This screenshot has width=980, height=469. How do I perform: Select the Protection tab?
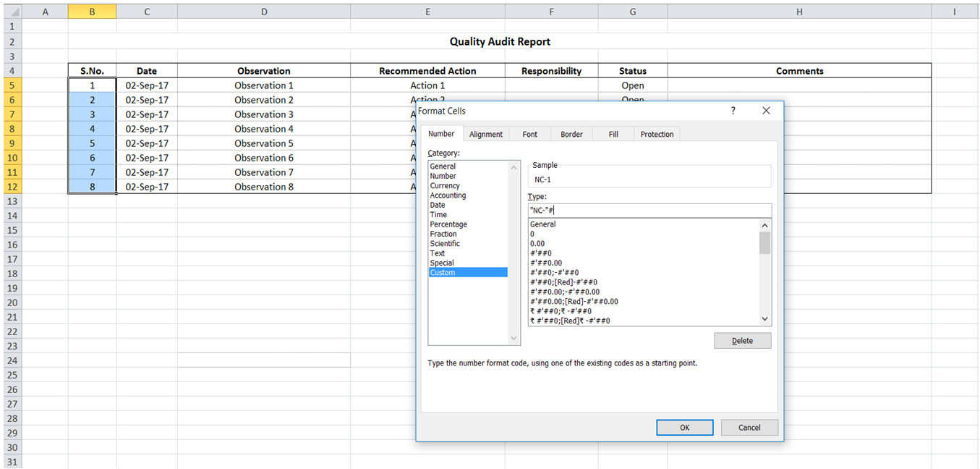coord(656,134)
